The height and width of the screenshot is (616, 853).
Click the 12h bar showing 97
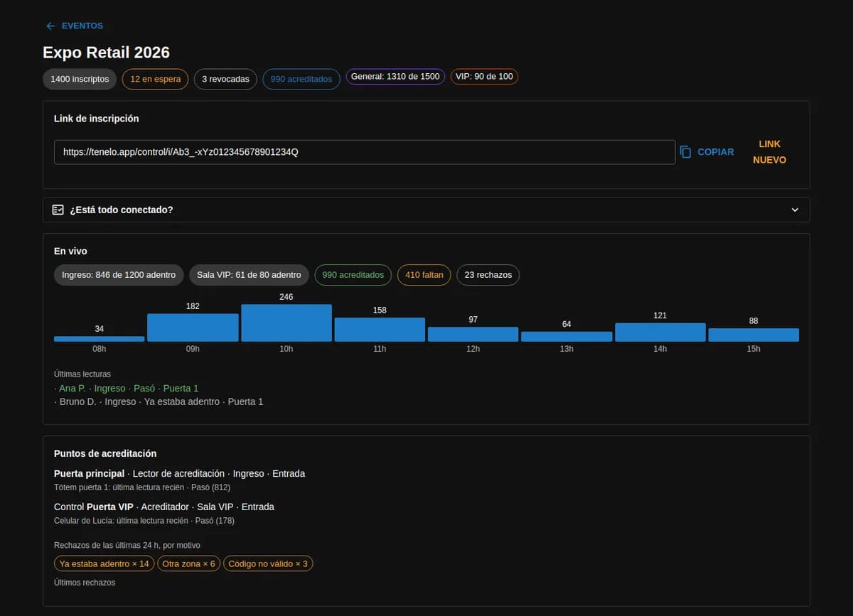(x=473, y=334)
